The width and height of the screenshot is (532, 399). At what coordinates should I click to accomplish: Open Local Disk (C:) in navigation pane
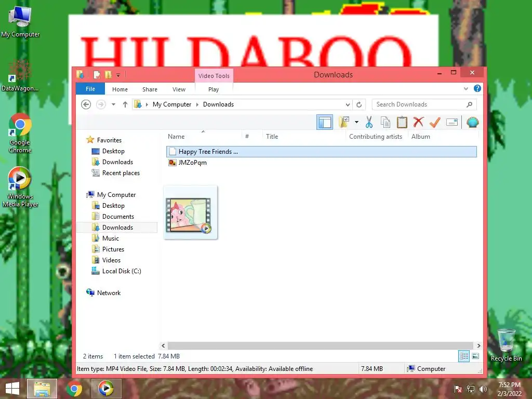pos(122,271)
